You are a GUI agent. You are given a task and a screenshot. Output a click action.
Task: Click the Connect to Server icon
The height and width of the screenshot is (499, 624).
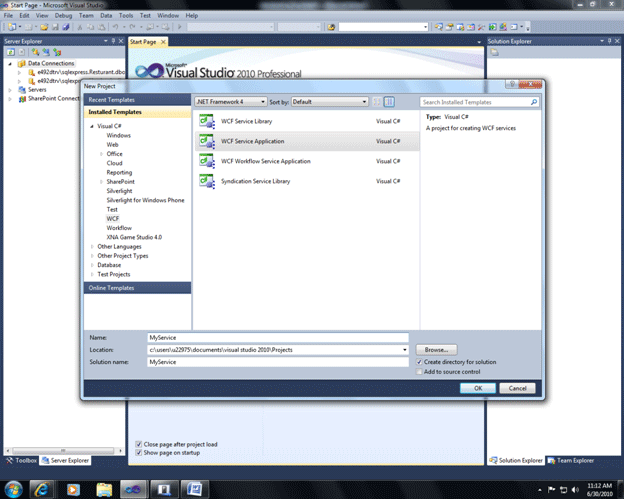tap(46, 52)
